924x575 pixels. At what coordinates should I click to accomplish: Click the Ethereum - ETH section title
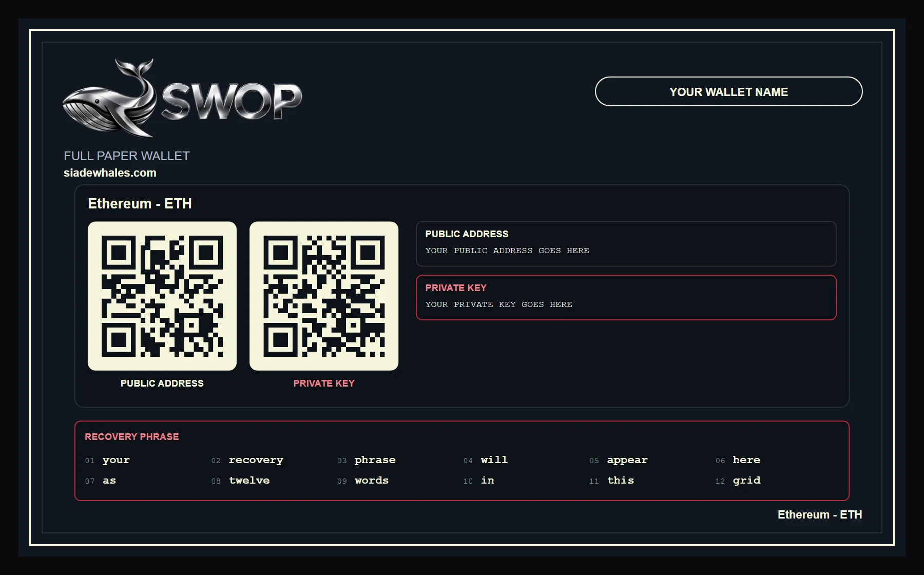140,204
